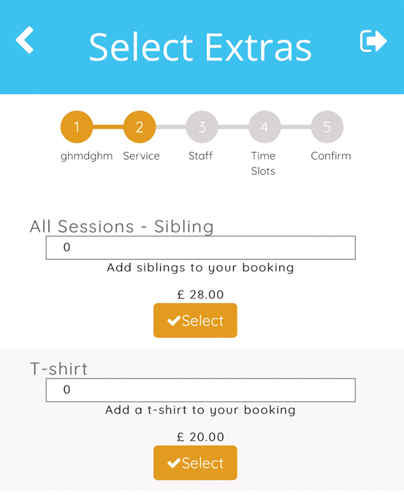Open the Time Slots step label

(263, 163)
